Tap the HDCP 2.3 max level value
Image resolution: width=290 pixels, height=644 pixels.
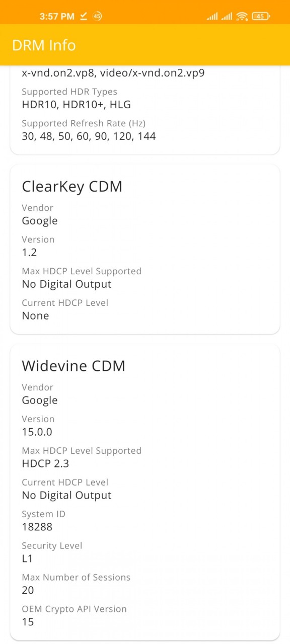(x=45, y=463)
